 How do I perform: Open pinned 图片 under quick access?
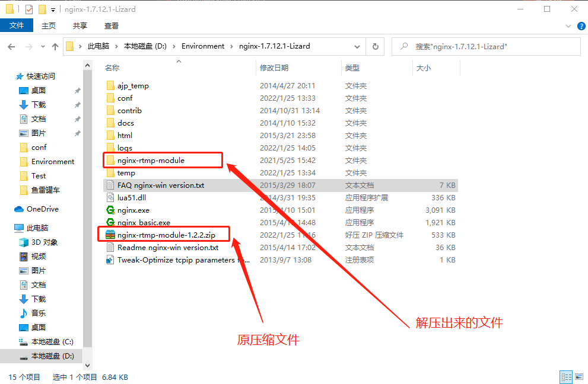point(38,133)
